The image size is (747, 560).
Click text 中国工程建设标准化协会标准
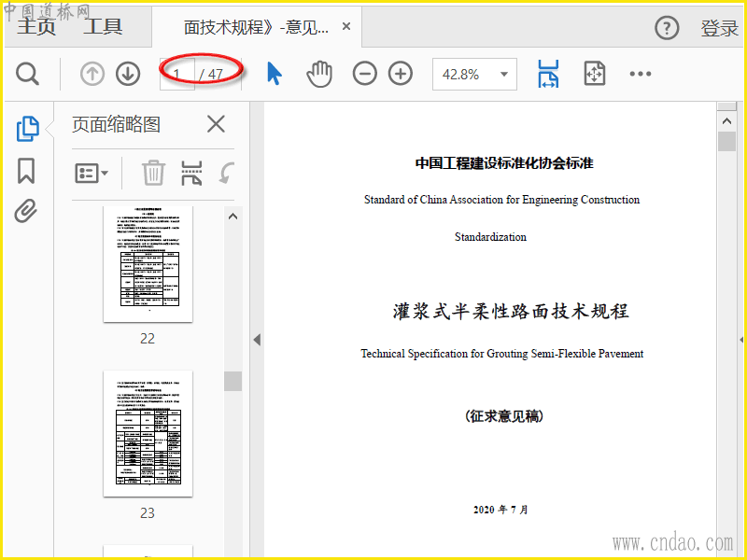pos(504,162)
